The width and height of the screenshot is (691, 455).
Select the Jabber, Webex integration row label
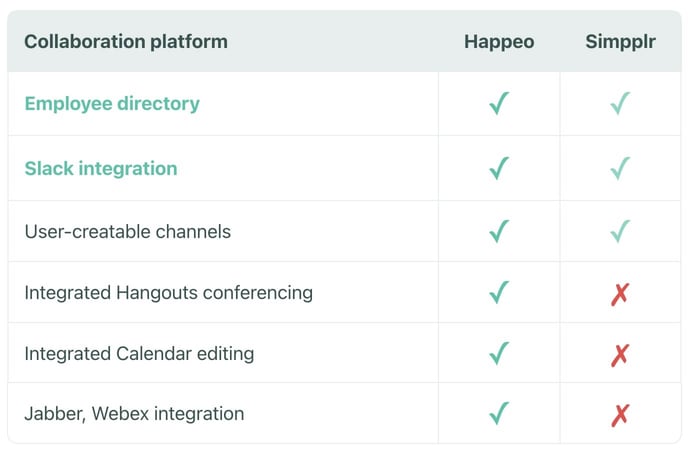click(134, 413)
